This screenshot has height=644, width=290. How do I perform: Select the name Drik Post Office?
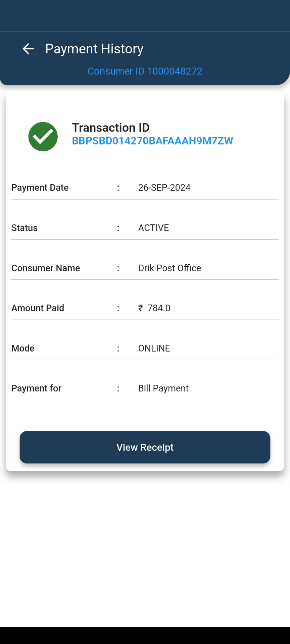(170, 268)
